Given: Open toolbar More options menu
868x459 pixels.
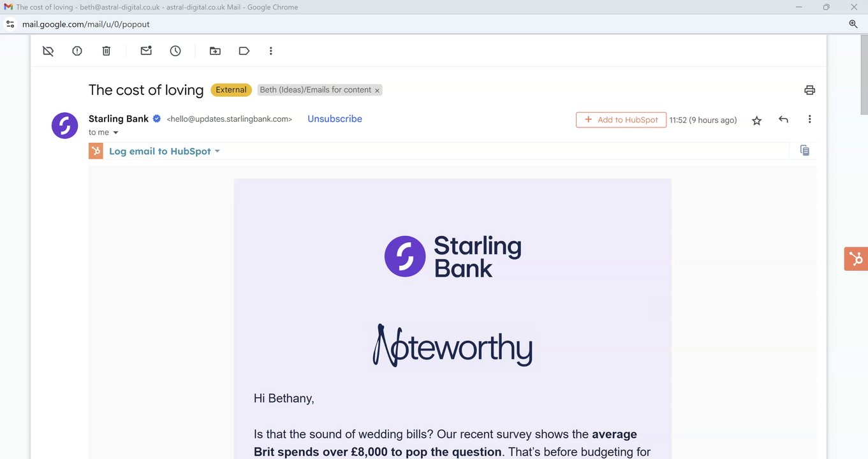Looking at the screenshot, I should (x=271, y=51).
